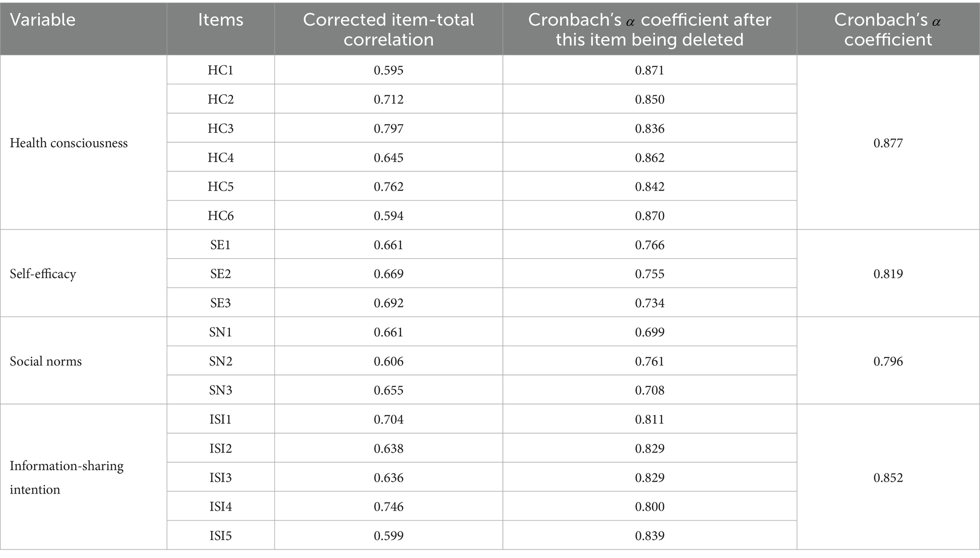Select the Items column header

click(x=220, y=20)
